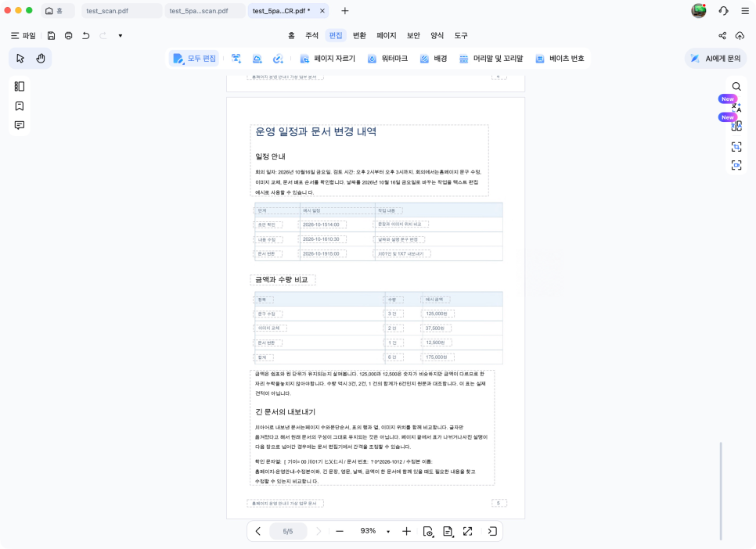
Task: Open the user profile avatar
Action: point(698,11)
